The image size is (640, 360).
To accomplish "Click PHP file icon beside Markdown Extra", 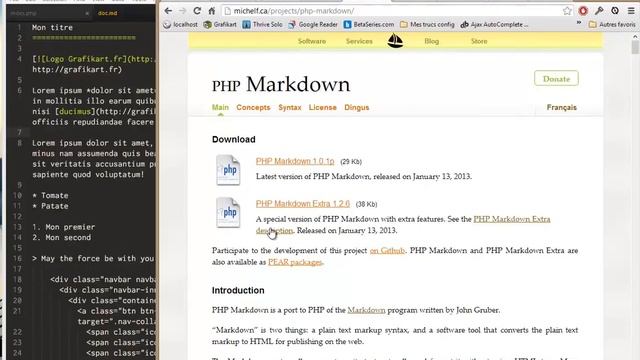I will [228, 213].
